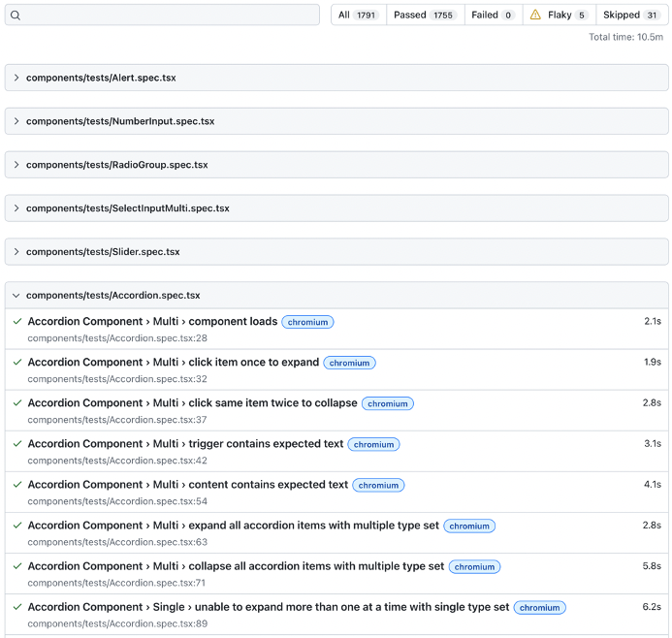The image size is (672, 638).
Task: Click passed checkmark of 'component loads' test
Action: click(17, 321)
